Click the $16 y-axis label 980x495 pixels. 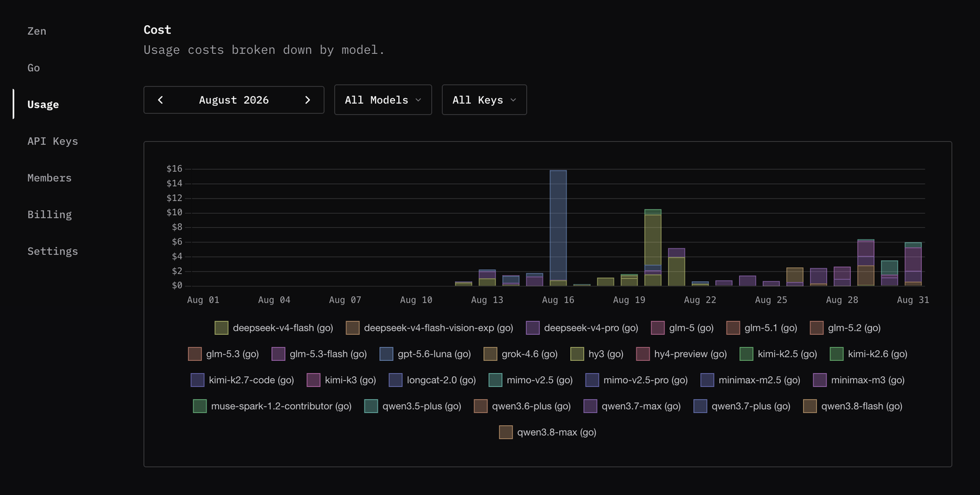(x=175, y=168)
